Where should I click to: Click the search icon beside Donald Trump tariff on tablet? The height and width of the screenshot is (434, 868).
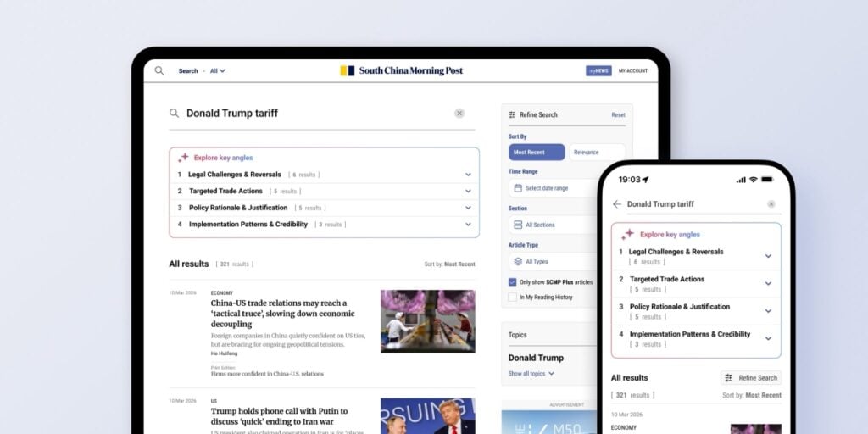pyautogui.click(x=174, y=114)
